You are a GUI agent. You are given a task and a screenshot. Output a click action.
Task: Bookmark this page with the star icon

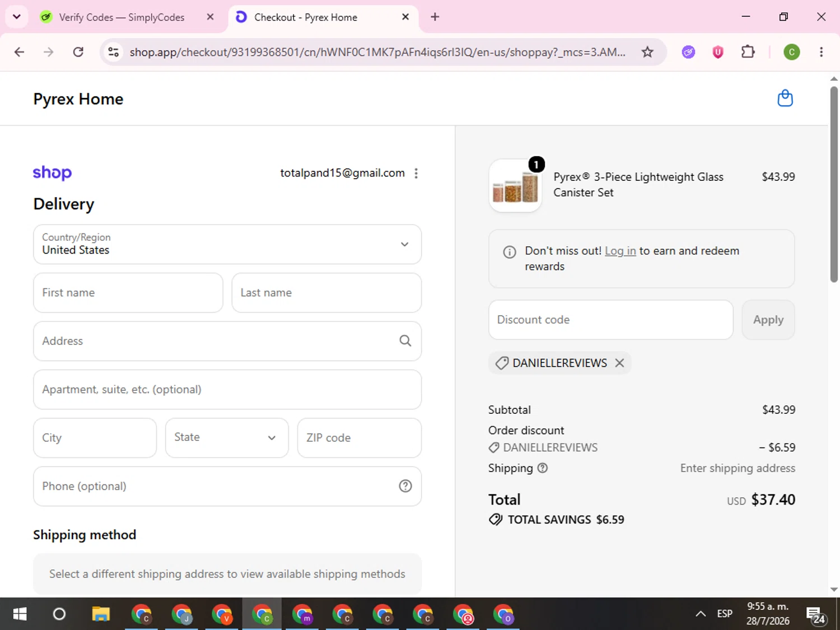pos(647,52)
